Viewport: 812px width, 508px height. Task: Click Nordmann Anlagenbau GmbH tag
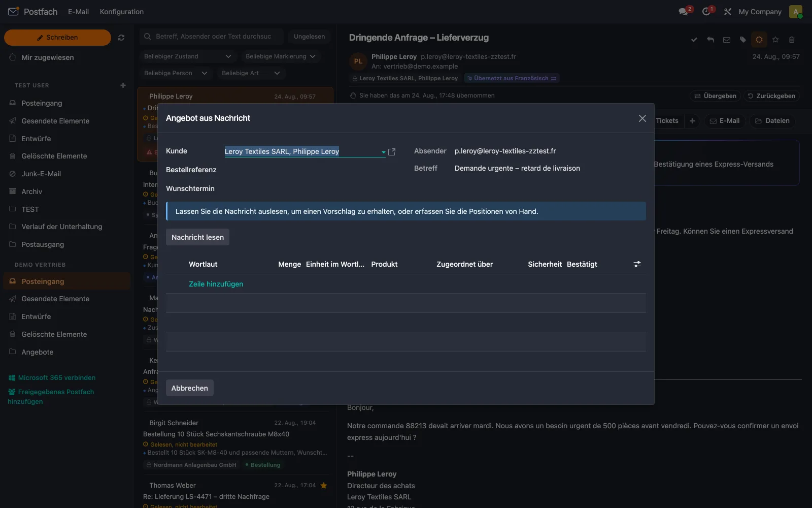(x=191, y=465)
